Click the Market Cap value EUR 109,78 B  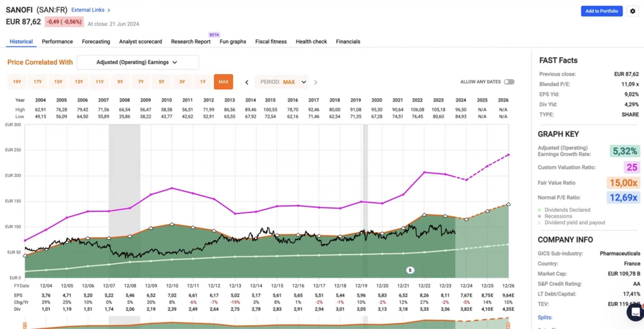click(x=624, y=274)
